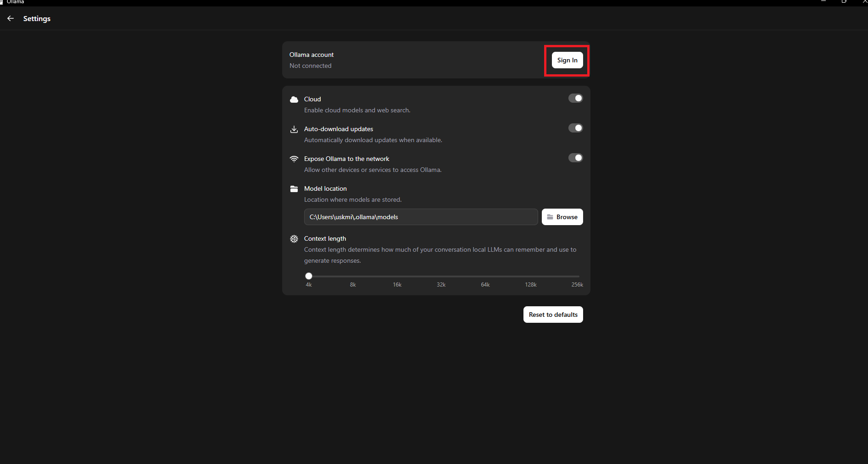Set context length slider to 8k
868x464 pixels.
353,276
